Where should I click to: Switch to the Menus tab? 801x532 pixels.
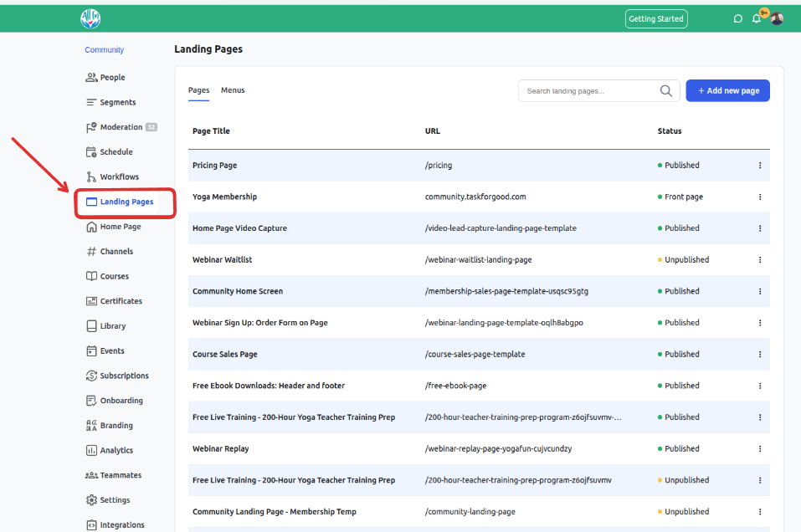pos(233,90)
